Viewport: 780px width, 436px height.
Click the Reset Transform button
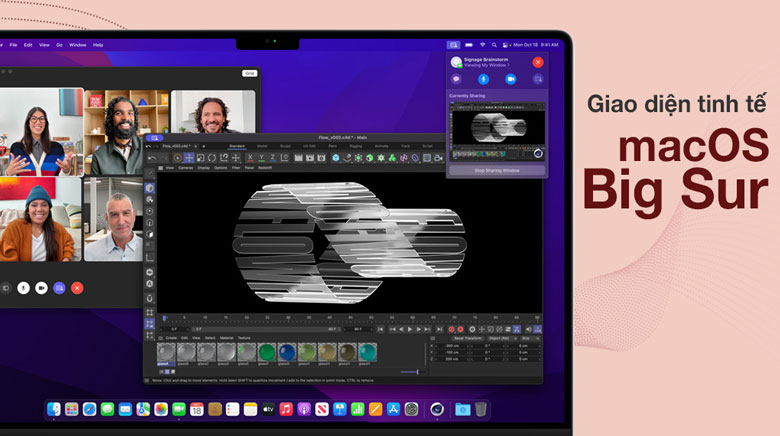pos(468,338)
